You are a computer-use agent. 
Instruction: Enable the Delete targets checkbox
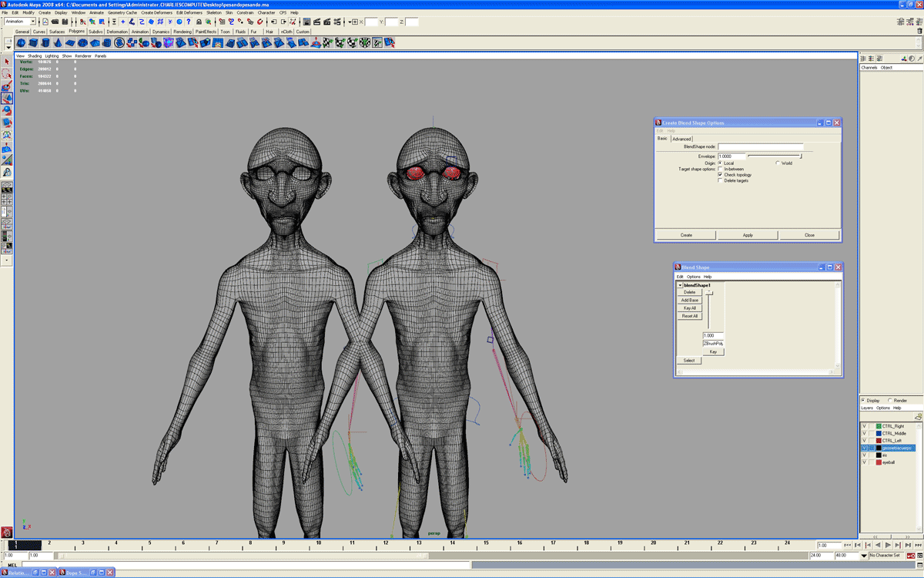tap(720, 180)
